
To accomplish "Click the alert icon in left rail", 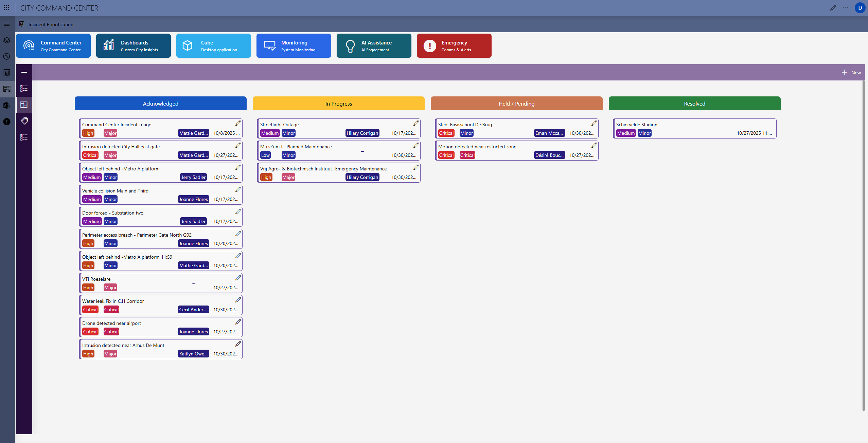I will pos(7,122).
